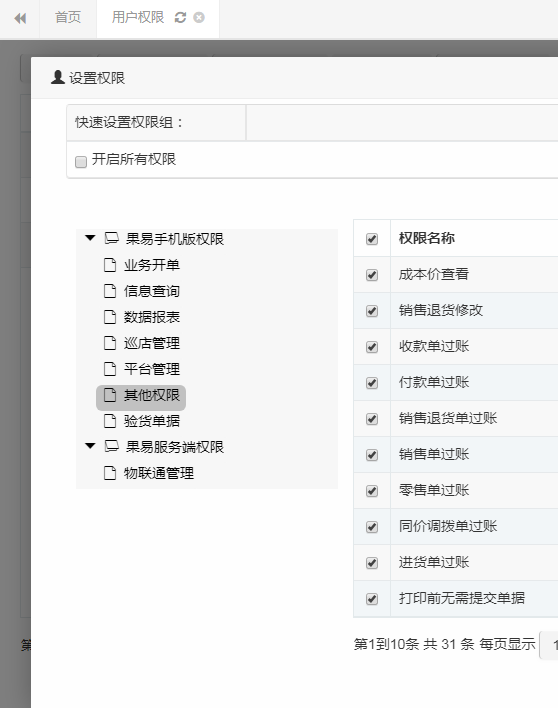Image resolution: width=558 pixels, height=708 pixels.
Task: Open the 每页显示 page size dropdown
Action: pos(549,646)
